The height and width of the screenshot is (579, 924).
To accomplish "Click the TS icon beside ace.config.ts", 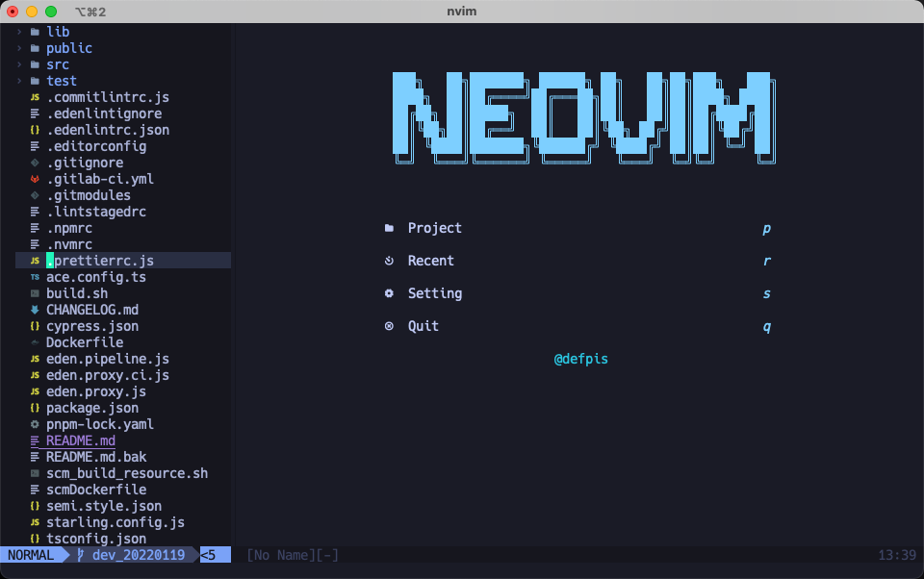I will coord(35,277).
